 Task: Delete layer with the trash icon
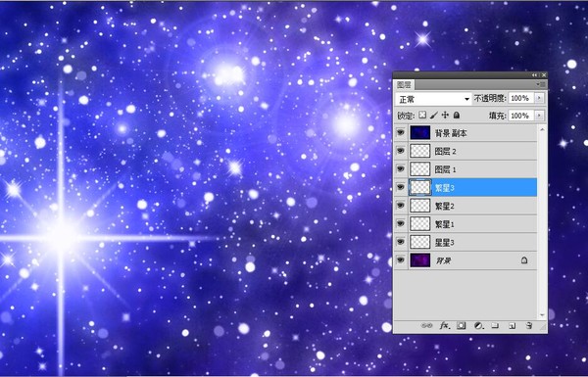point(529,326)
